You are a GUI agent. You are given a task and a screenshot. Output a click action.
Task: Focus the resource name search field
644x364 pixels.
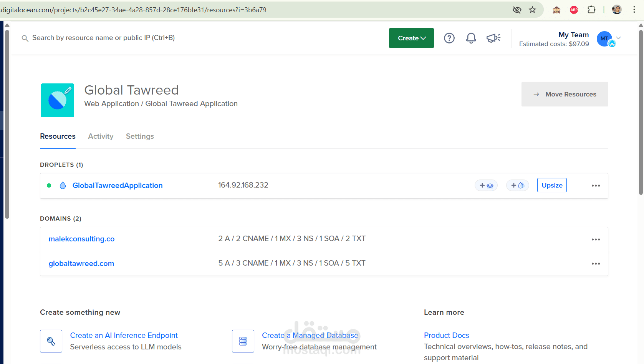pyautogui.click(x=103, y=38)
